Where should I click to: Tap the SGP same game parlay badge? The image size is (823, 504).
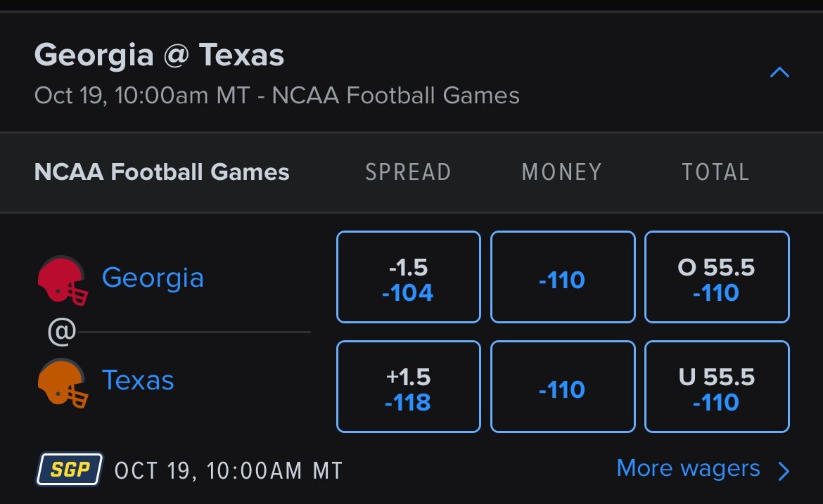[69, 470]
